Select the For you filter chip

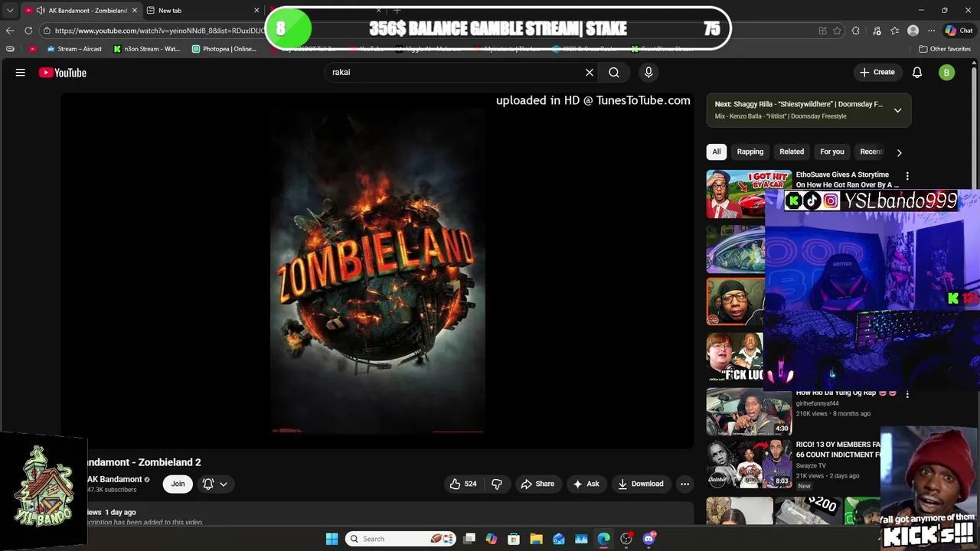pyautogui.click(x=832, y=152)
